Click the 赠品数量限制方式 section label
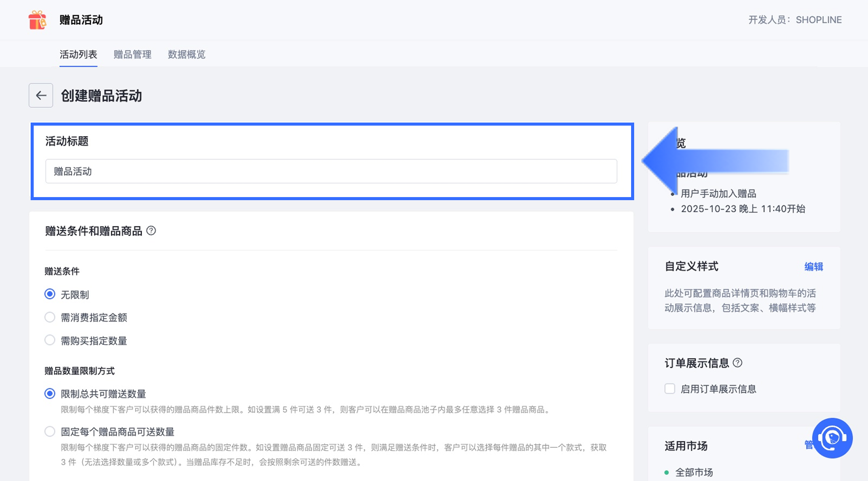Viewport: 868px width, 481px height. 80,371
